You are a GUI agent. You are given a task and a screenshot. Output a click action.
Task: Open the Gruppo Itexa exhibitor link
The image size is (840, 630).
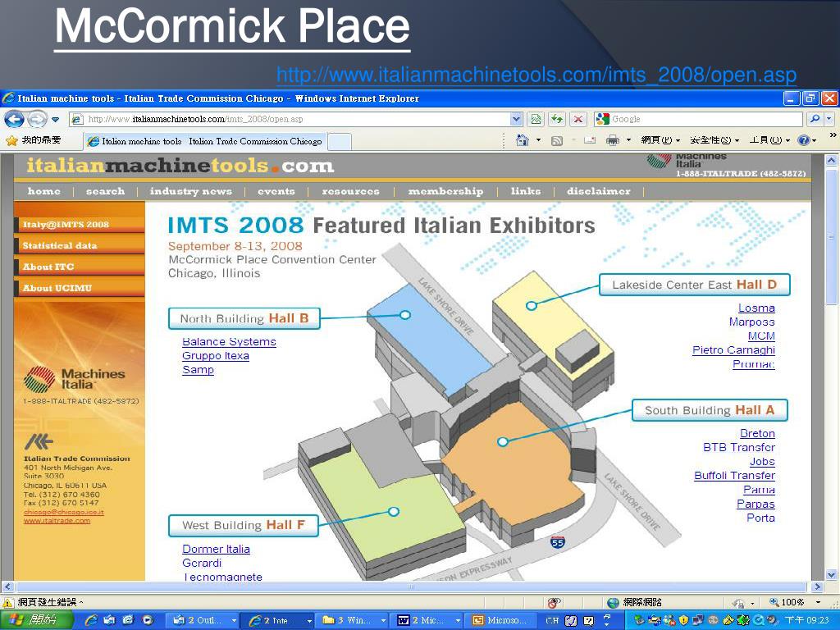[x=216, y=356]
